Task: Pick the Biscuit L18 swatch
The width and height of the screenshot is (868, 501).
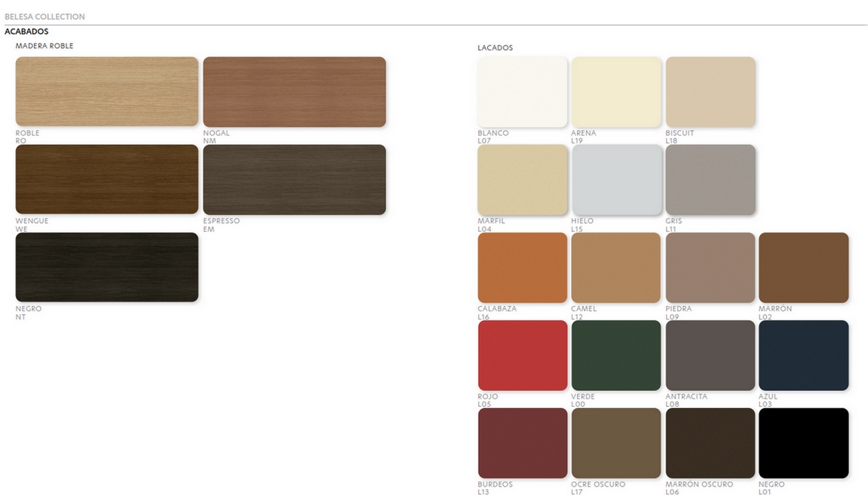Action: 710,92
